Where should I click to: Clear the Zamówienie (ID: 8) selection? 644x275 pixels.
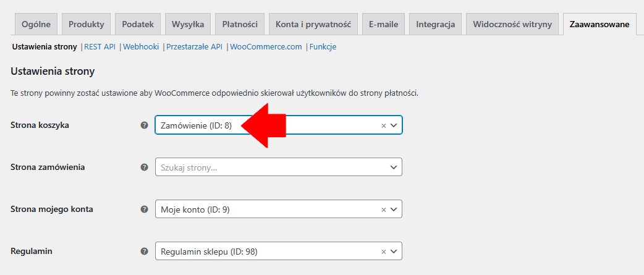(383, 125)
